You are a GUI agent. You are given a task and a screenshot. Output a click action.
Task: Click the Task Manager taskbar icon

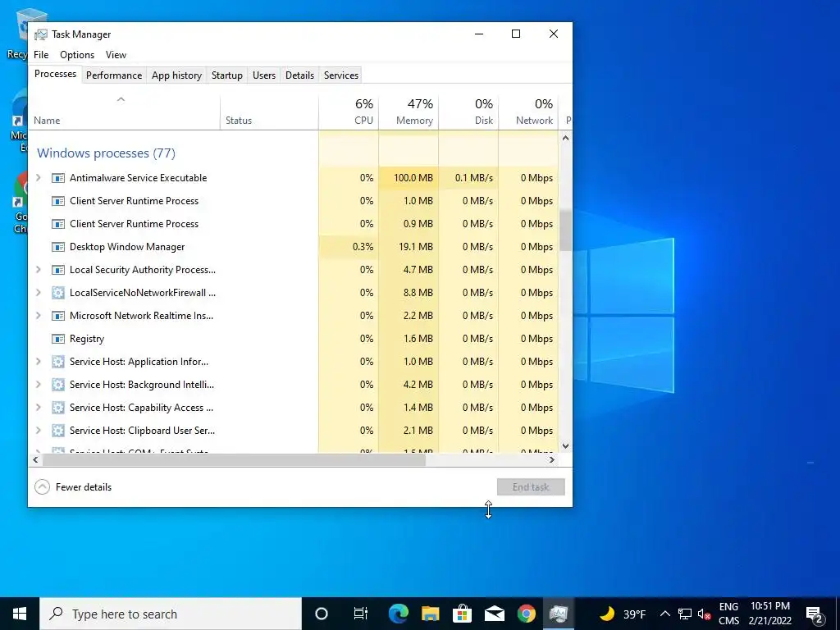(558, 614)
